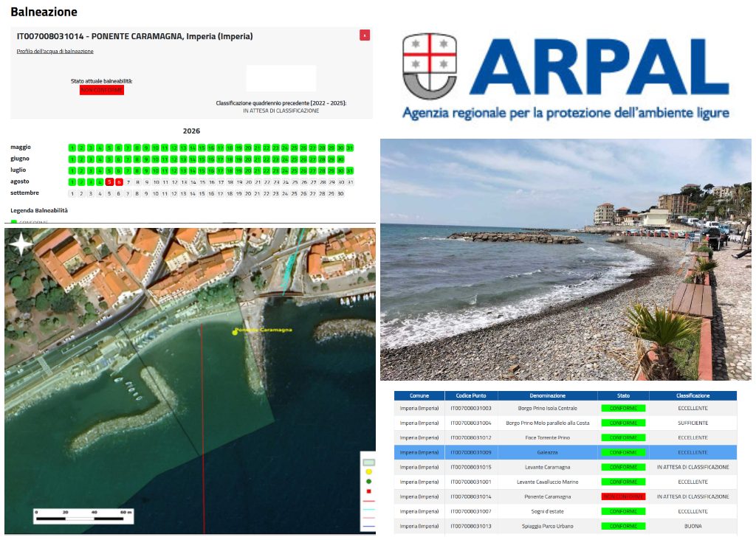The width and height of the screenshot is (756, 540).
Task: Select green day 1 in the agosto row
Action: [x=72, y=182]
